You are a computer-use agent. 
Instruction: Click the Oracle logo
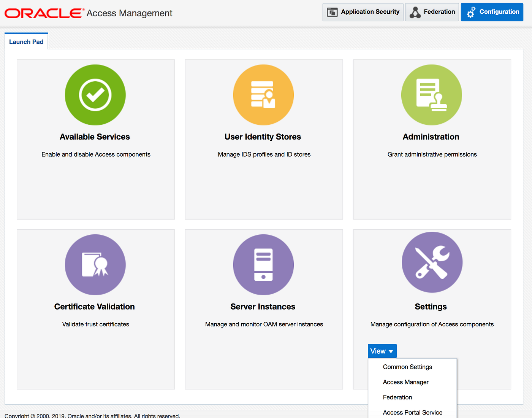click(x=44, y=13)
